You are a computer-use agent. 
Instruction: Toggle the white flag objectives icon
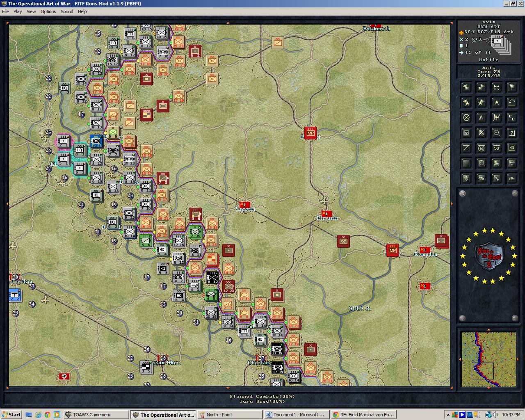pyautogui.click(x=511, y=87)
